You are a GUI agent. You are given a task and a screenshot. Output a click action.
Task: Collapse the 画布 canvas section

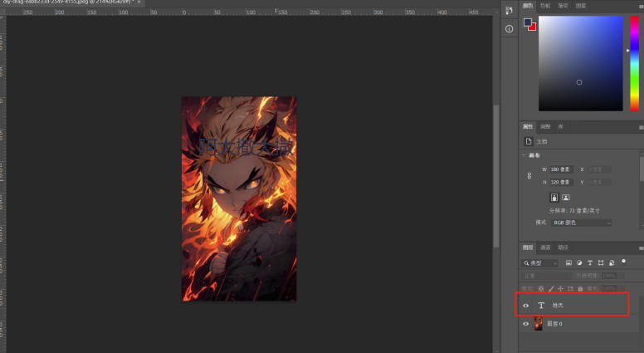point(524,155)
